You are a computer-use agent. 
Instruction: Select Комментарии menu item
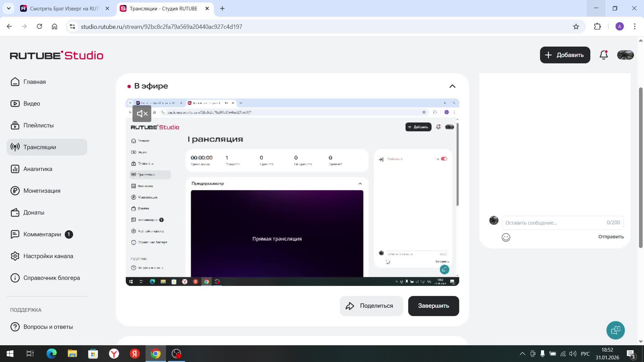pos(42,234)
